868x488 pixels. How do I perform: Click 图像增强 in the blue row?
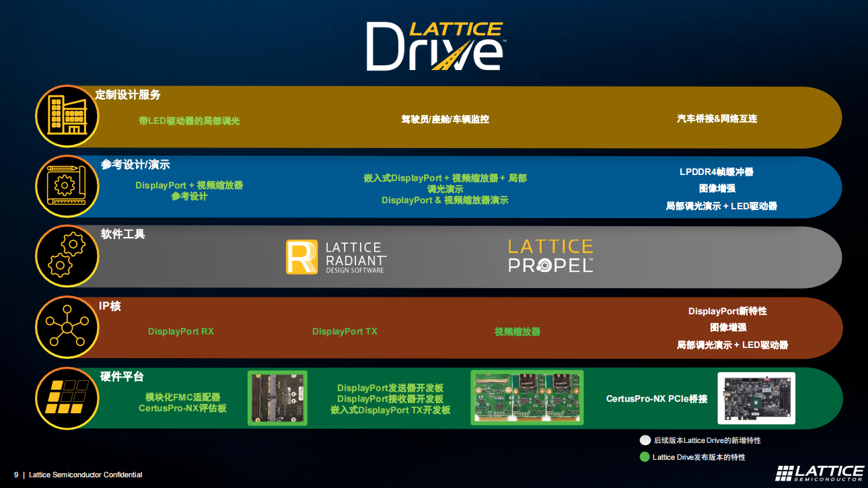click(717, 188)
